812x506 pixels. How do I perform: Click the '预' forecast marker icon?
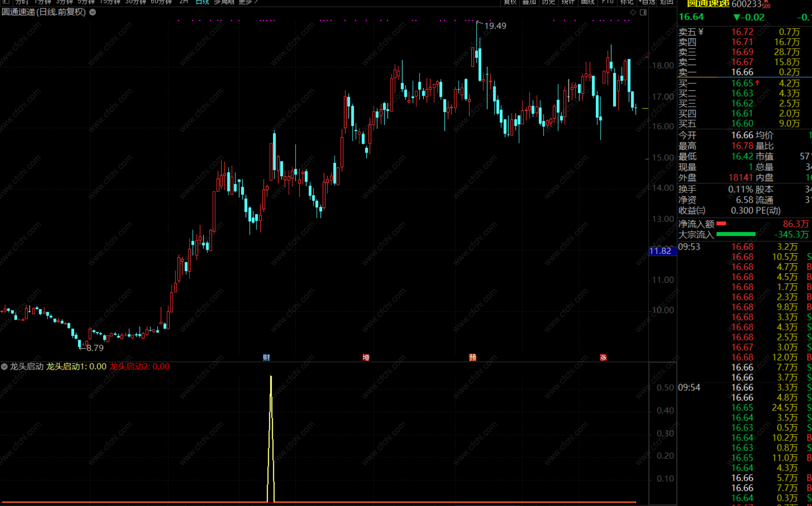[472, 358]
